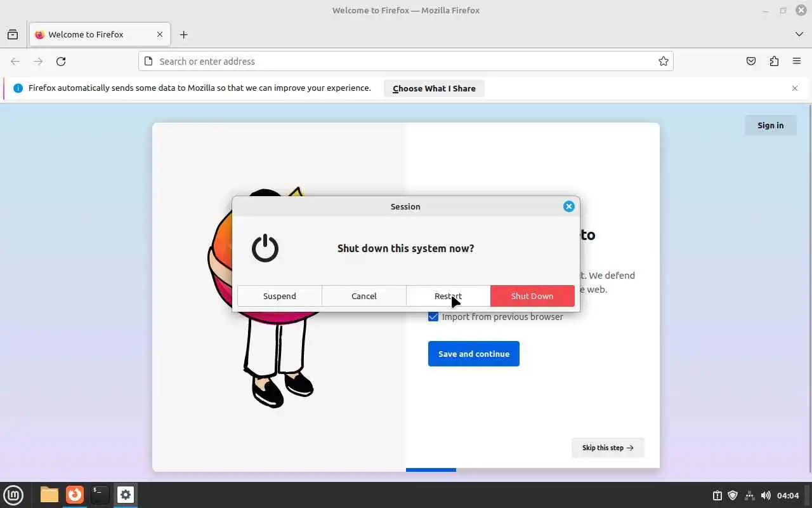
Task: Click the page vertical scrollbar
Action: (809, 289)
